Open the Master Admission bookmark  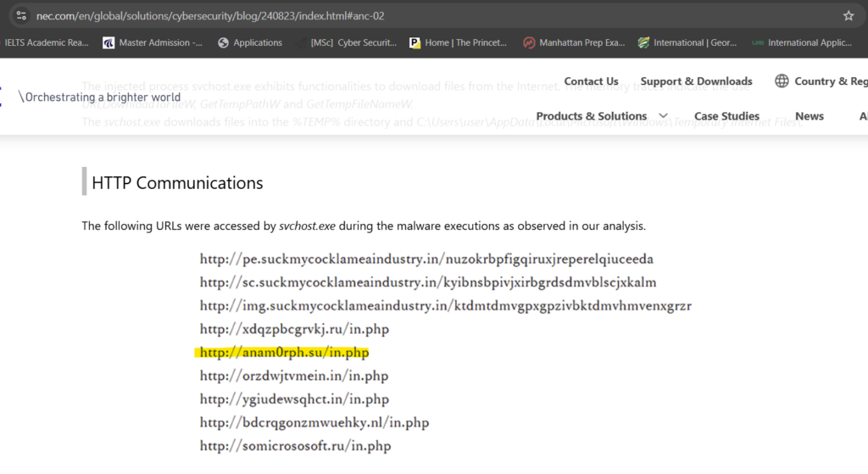[x=152, y=42]
